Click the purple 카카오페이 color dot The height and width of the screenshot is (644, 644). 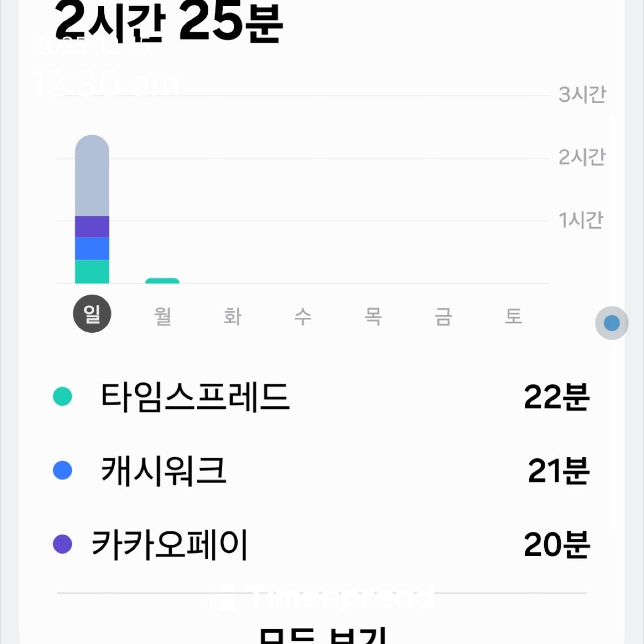click(x=63, y=544)
